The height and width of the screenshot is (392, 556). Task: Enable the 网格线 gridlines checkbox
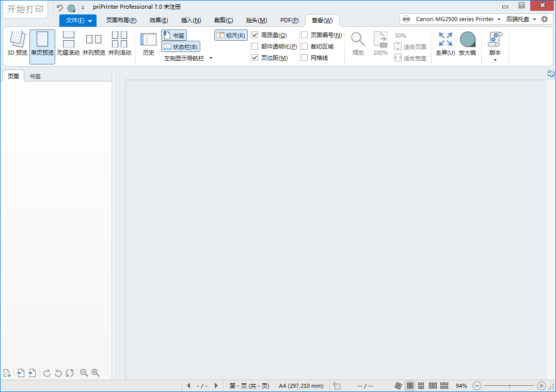[305, 58]
